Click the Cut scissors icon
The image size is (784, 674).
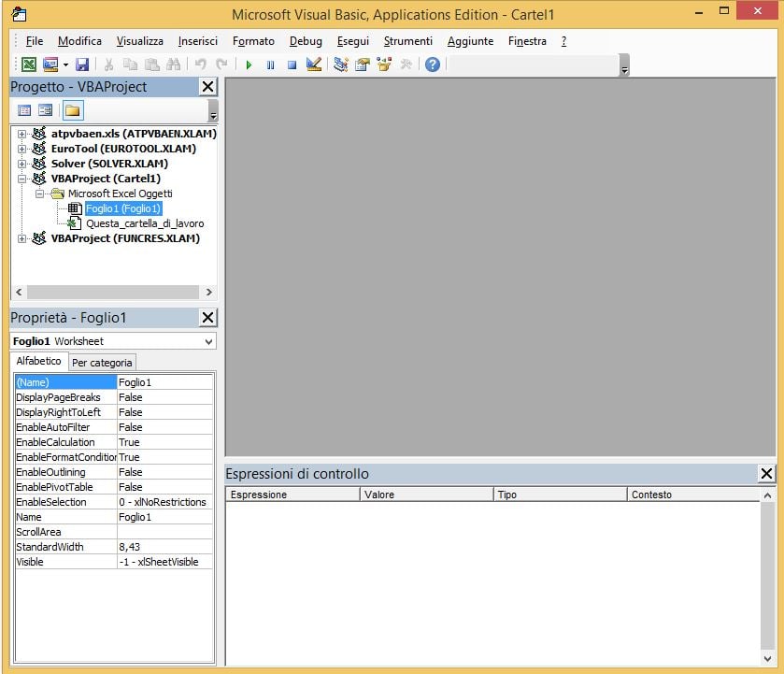108,65
